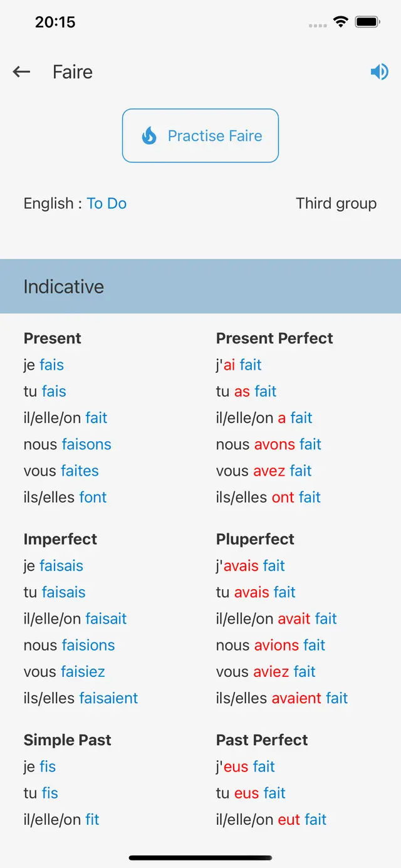This screenshot has height=868, width=401.
Task: Tap the 'Third group' label
Action: 336,204
